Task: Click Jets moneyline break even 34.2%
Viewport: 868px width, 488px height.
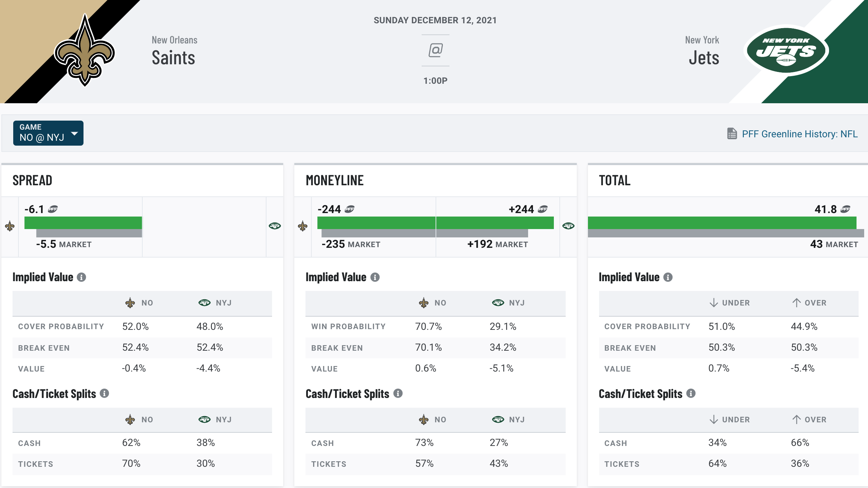Action: 503,347
